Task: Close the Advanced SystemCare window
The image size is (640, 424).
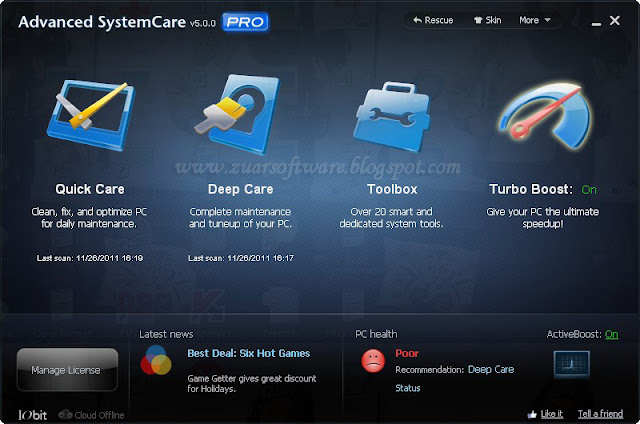Action: 615,20
